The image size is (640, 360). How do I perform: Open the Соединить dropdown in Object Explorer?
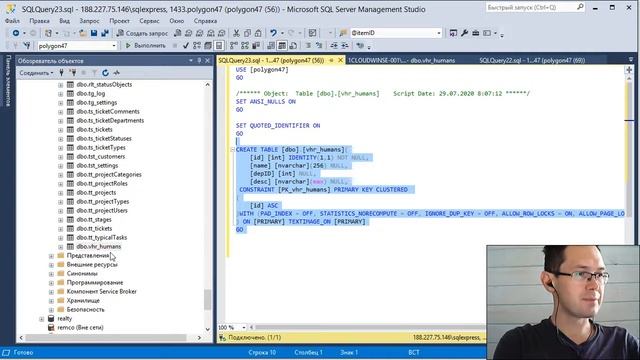click(36, 73)
